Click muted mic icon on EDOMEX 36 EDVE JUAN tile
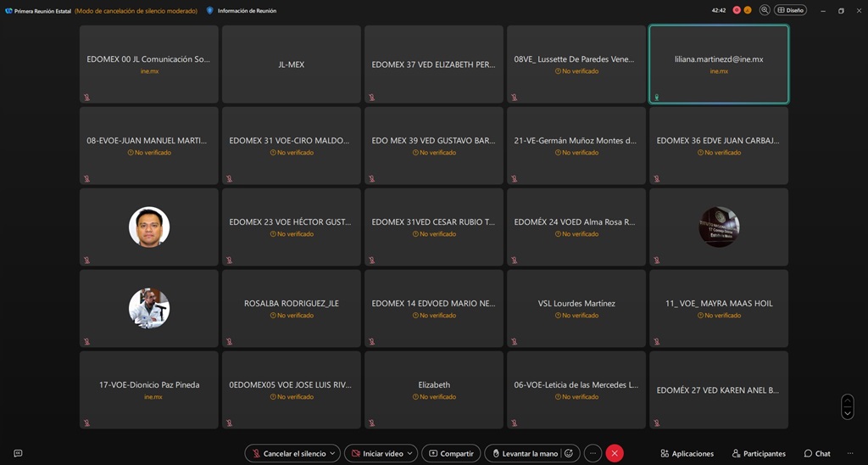The width and height of the screenshot is (868, 465). [x=657, y=178]
